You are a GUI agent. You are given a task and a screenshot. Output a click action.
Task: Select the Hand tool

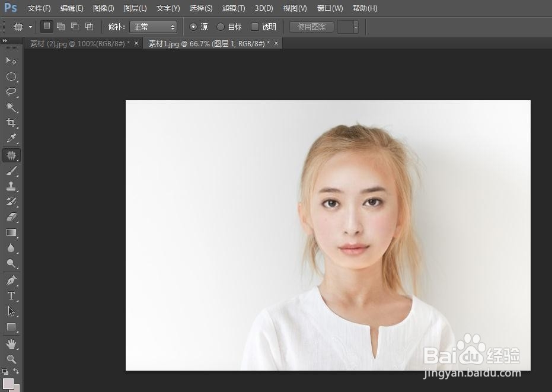11,344
